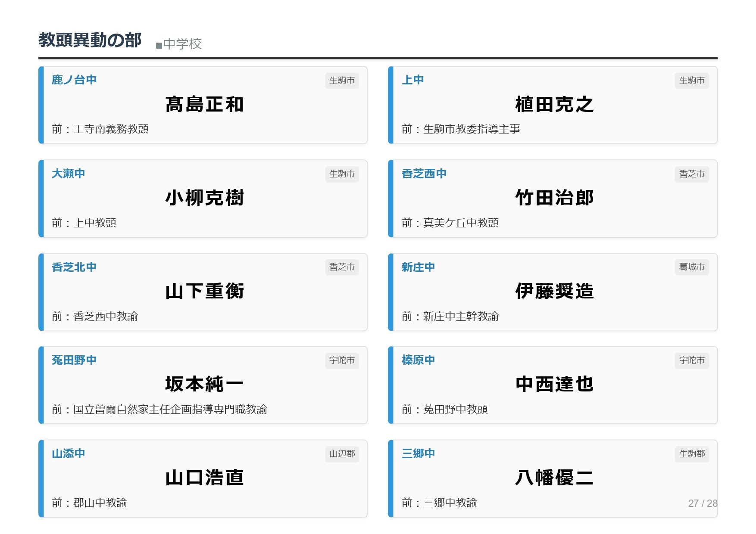Select the 菟田野中 school label
Screen dimensions: 756x534
[74, 360]
